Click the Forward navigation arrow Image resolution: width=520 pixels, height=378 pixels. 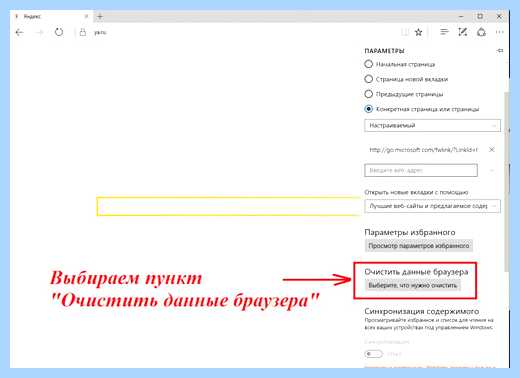(x=40, y=32)
